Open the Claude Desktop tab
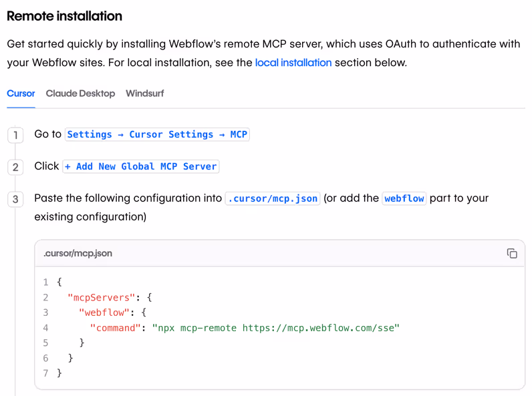This screenshot has height=396, width=532. tap(80, 93)
